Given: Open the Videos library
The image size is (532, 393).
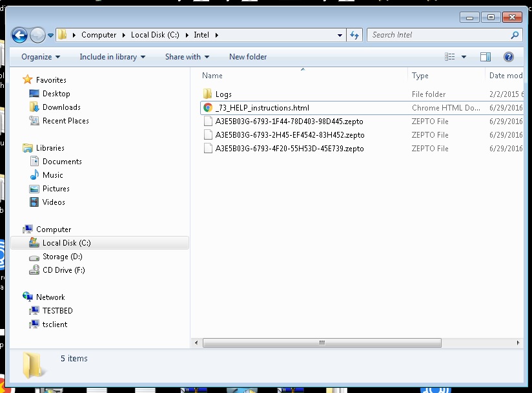Looking at the screenshot, I should tap(54, 202).
